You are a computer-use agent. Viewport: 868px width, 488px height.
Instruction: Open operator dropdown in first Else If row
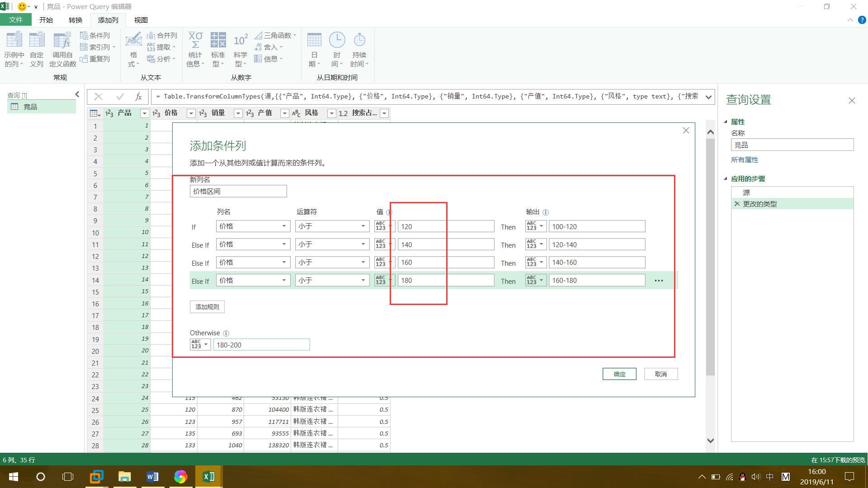(332, 244)
